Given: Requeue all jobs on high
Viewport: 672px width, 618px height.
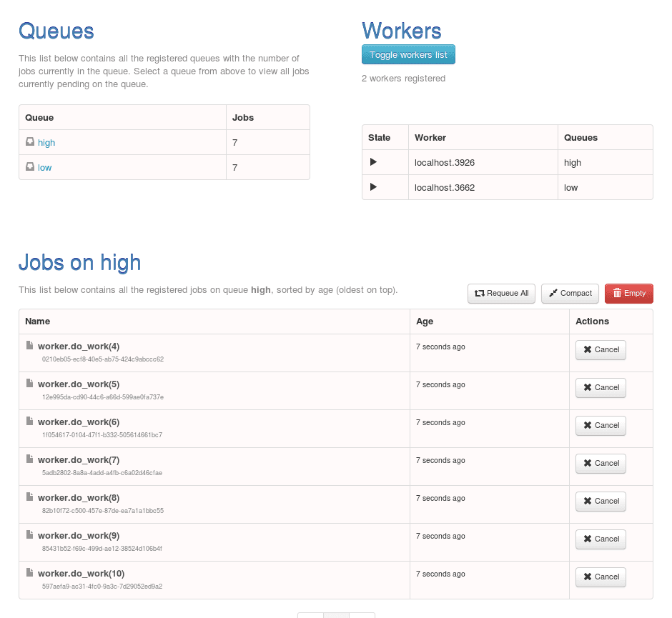Looking at the screenshot, I should [x=501, y=294].
